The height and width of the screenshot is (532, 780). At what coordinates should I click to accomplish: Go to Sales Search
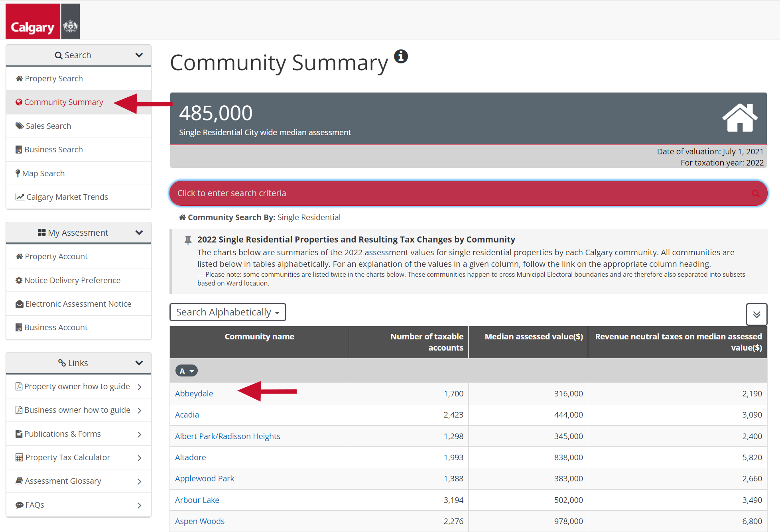[x=79, y=126]
